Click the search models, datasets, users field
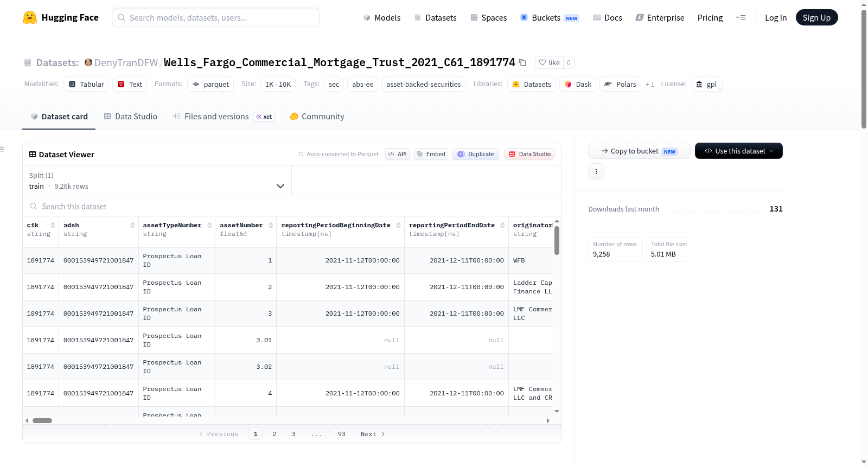The width and height of the screenshot is (868, 467). (x=216, y=17)
